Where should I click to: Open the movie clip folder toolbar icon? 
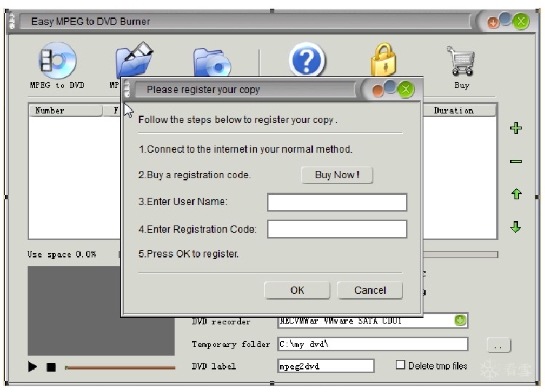click(134, 60)
